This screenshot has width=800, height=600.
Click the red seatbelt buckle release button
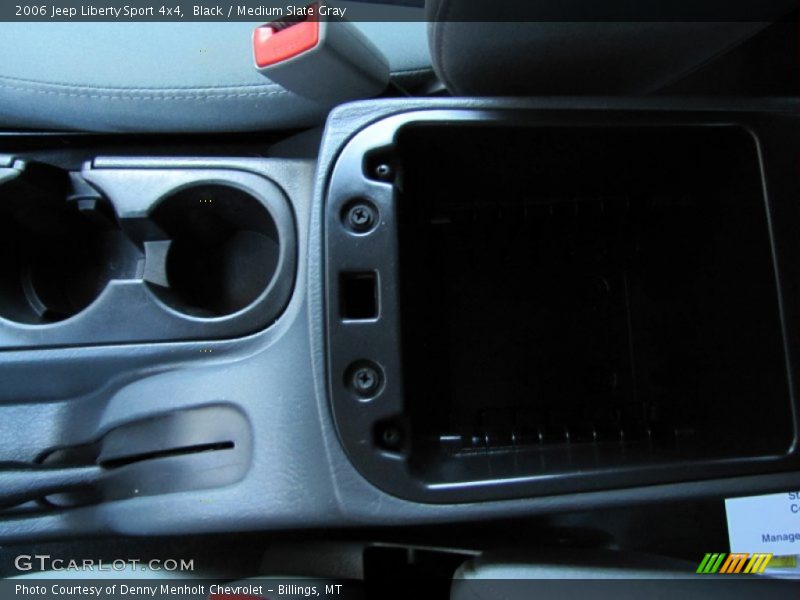[286, 42]
